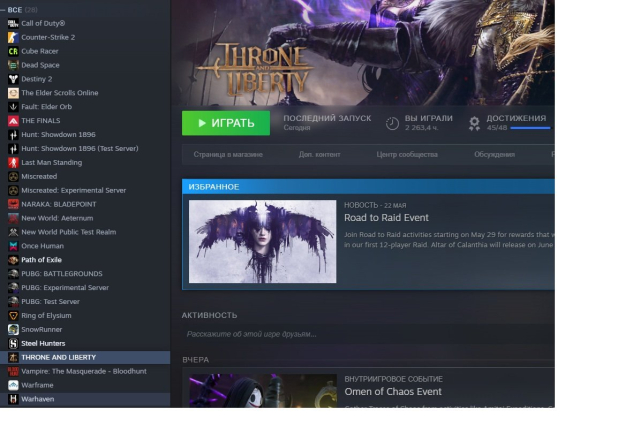Open the Обсуждения tab

pos(495,155)
